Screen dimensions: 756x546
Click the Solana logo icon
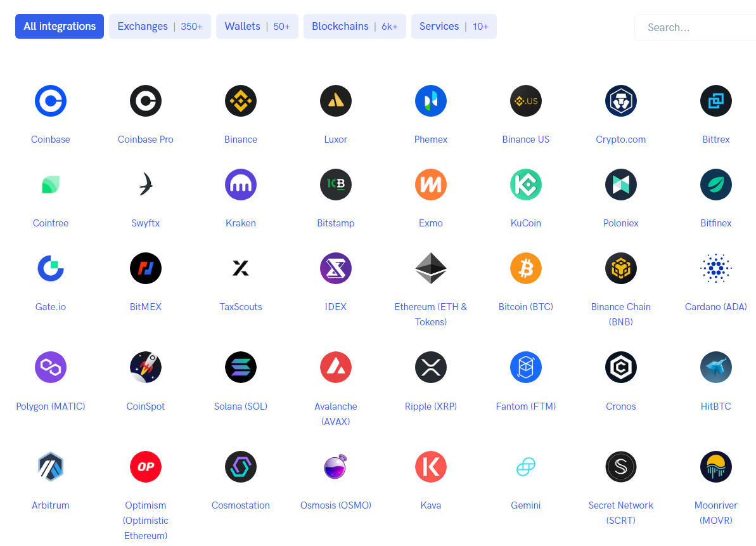[241, 367]
